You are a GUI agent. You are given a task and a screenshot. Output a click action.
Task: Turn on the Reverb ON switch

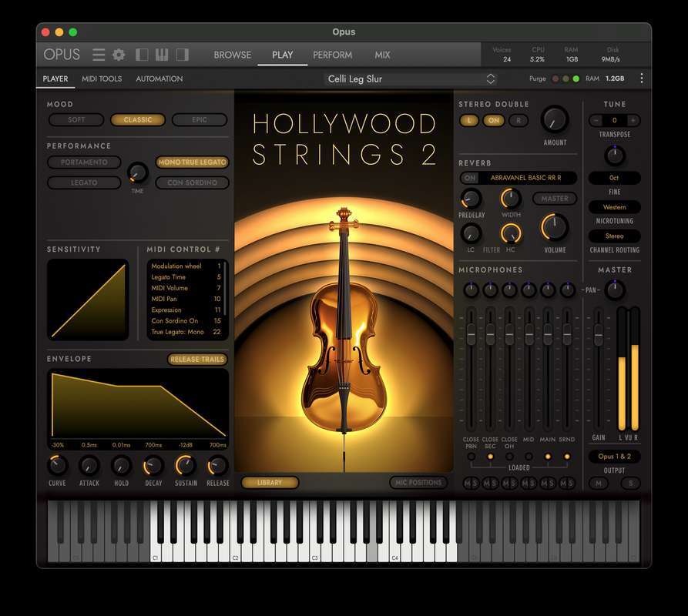point(468,178)
